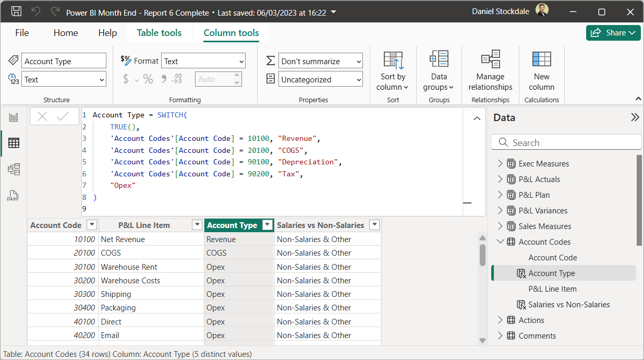The image size is (644, 360).
Task: Open DAX query view icon
Action: click(14, 196)
